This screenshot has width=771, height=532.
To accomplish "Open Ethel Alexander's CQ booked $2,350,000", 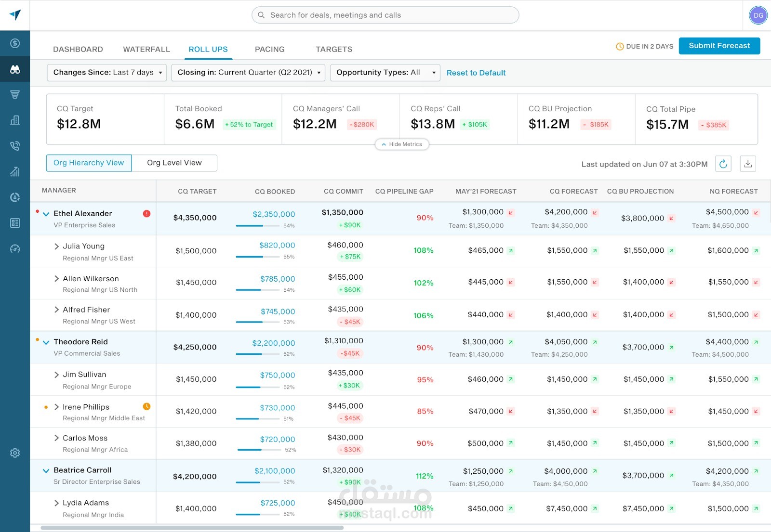I will click(x=274, y=214).
